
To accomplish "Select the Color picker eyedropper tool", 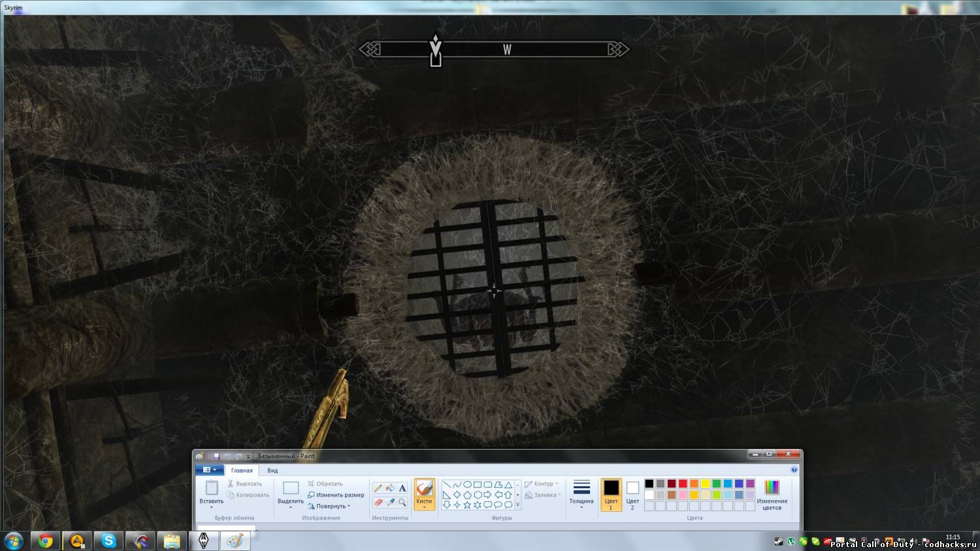I will click(x=390, y=502).
